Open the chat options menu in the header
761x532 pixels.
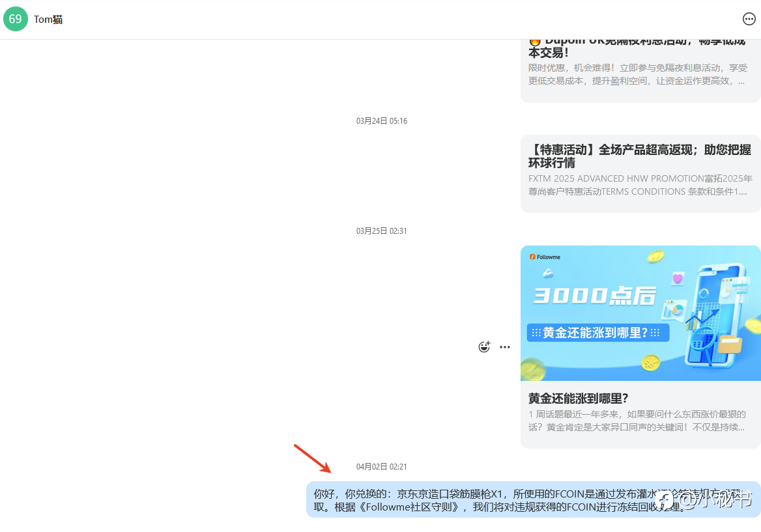coord(749,19)
